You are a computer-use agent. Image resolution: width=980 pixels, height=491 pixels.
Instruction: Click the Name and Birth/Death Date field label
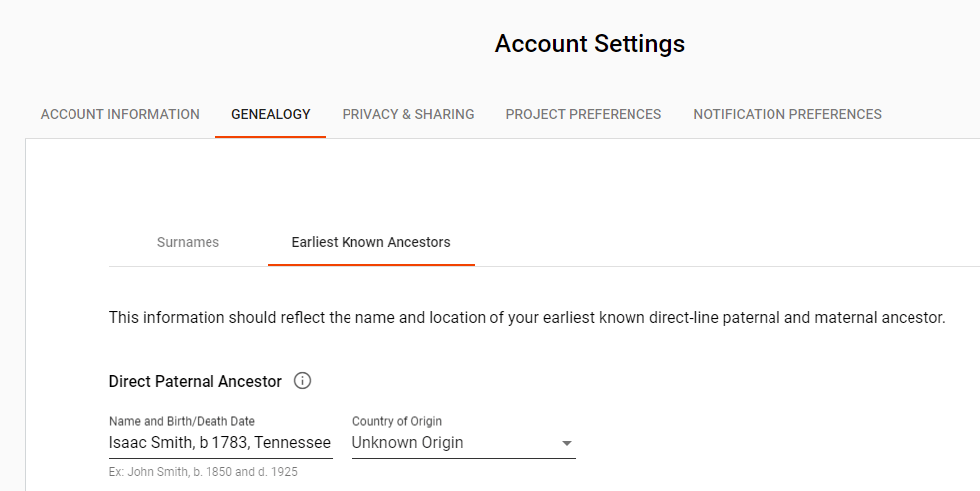click(x=182, y=422)
